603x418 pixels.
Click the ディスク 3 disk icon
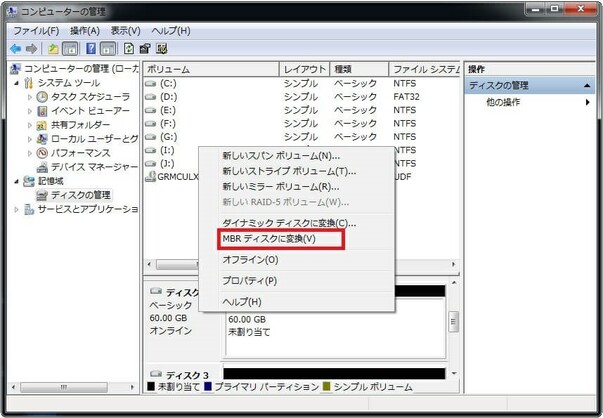[x=156, y=374]
